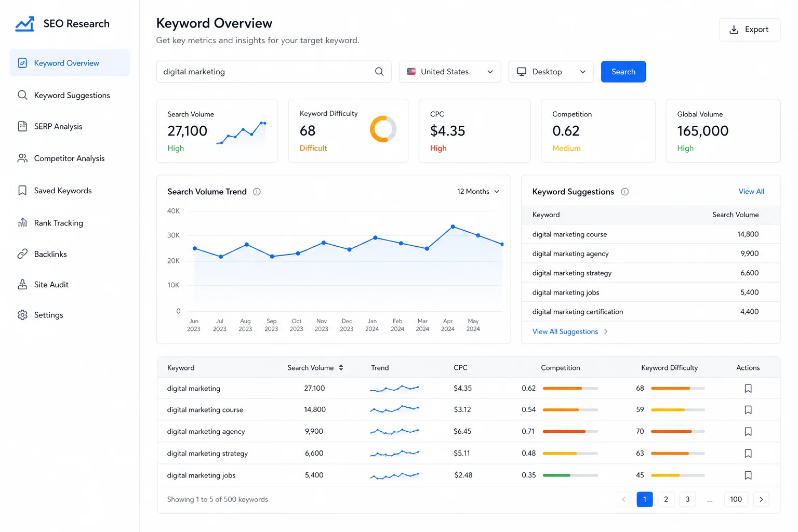The height and width of the screenshot is (532, 798).
Task: Go to the previous results page arrow
Action: pos(624,499)
